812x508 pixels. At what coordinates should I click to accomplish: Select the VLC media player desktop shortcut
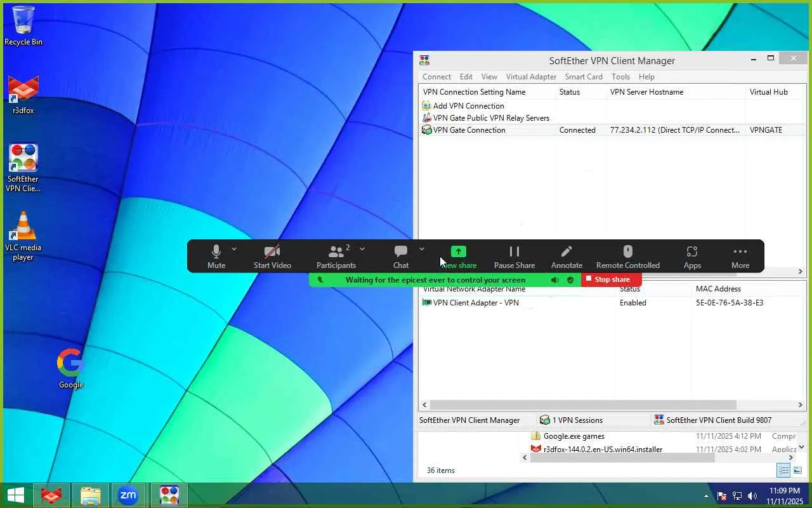tap(23, 236)
